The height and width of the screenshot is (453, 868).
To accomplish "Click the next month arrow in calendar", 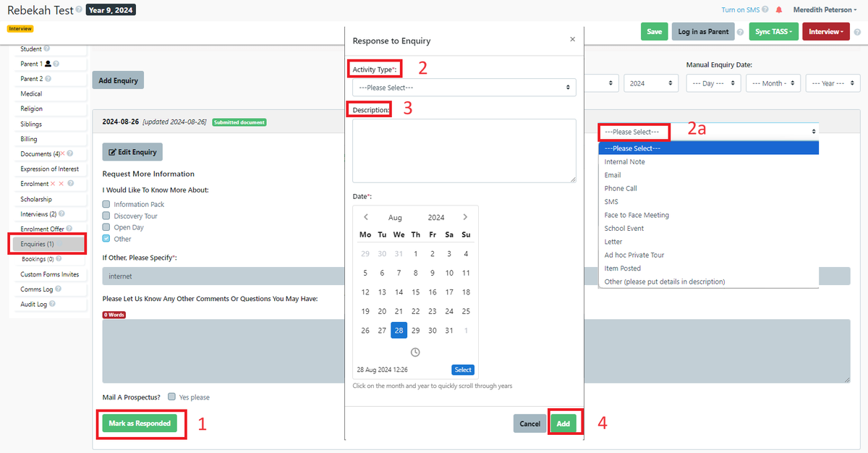I will (x=465, y=217).
